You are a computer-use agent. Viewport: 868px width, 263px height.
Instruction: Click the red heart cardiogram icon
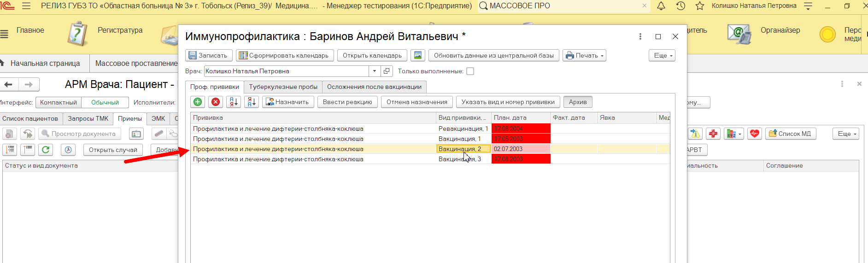tap(754, 134)
